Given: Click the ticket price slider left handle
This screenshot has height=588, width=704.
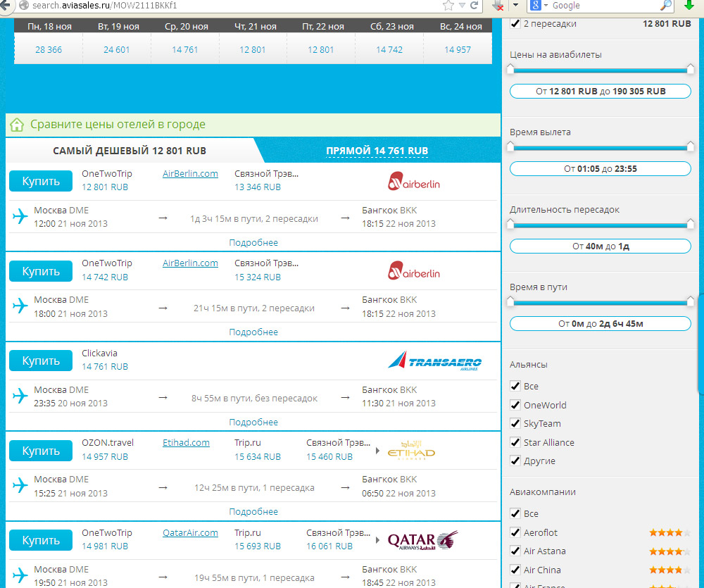Looking at the screenshot, I should [510, 69].
